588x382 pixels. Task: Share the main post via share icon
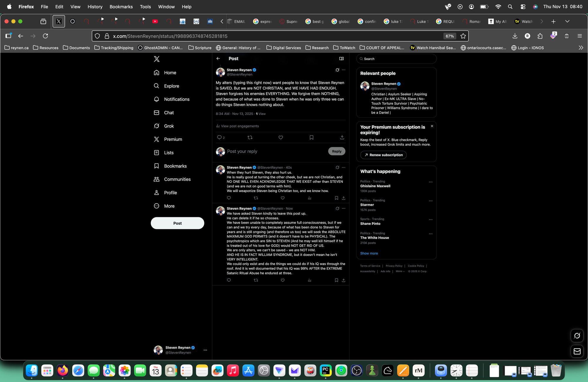(342, 137)
